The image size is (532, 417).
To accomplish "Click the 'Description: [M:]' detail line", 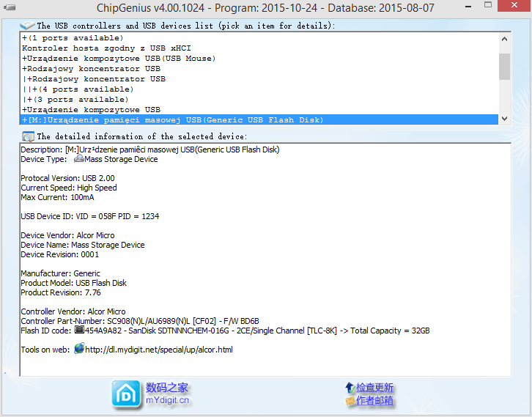I will point(150,150).
